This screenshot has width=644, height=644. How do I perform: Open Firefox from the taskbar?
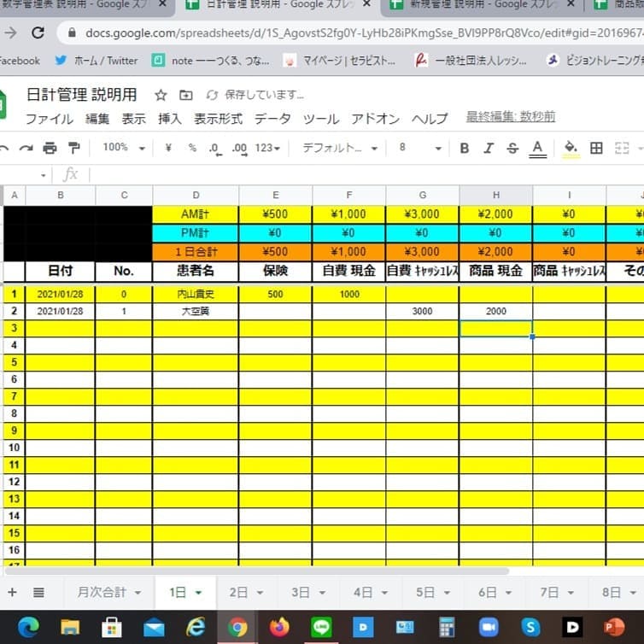point(279,627)
